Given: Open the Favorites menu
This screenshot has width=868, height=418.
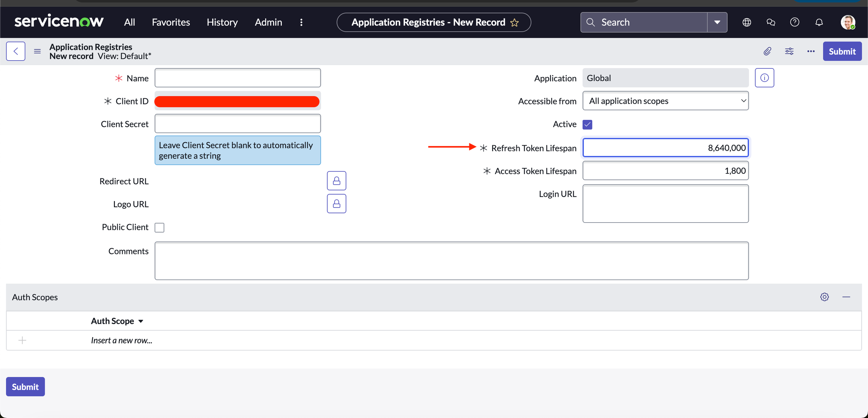Looking at the screenshot, I should (171, 22).
